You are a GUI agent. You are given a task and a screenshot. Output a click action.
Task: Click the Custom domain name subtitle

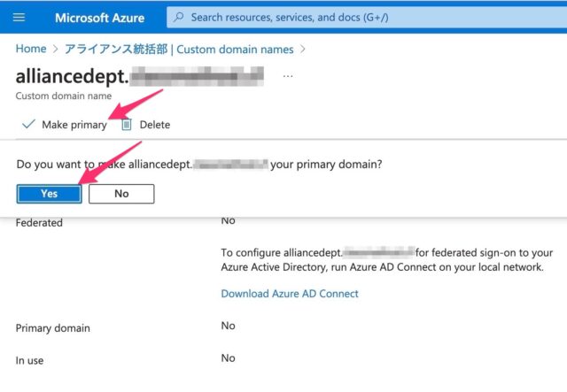coord(64,96)
